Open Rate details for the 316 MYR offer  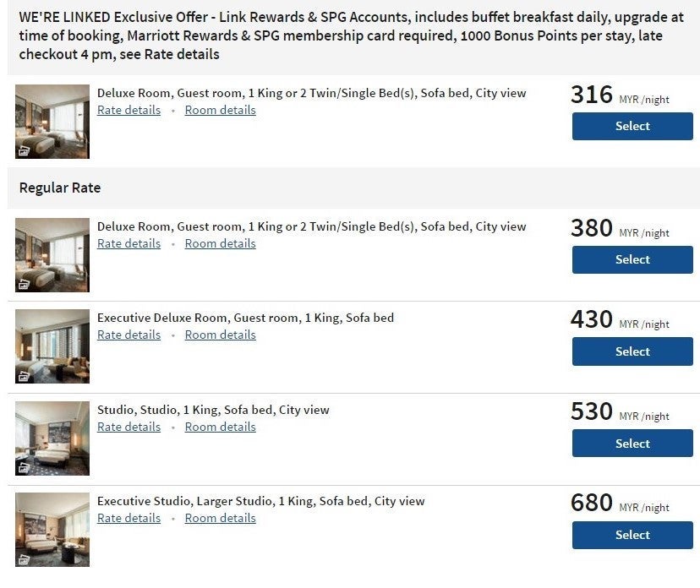129,110
